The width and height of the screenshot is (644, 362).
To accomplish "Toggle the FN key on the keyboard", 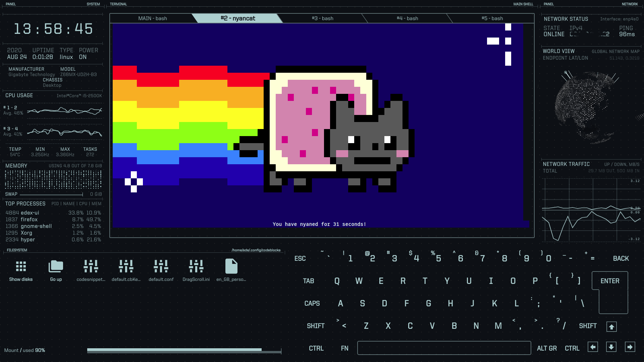I will click(344, 348).
